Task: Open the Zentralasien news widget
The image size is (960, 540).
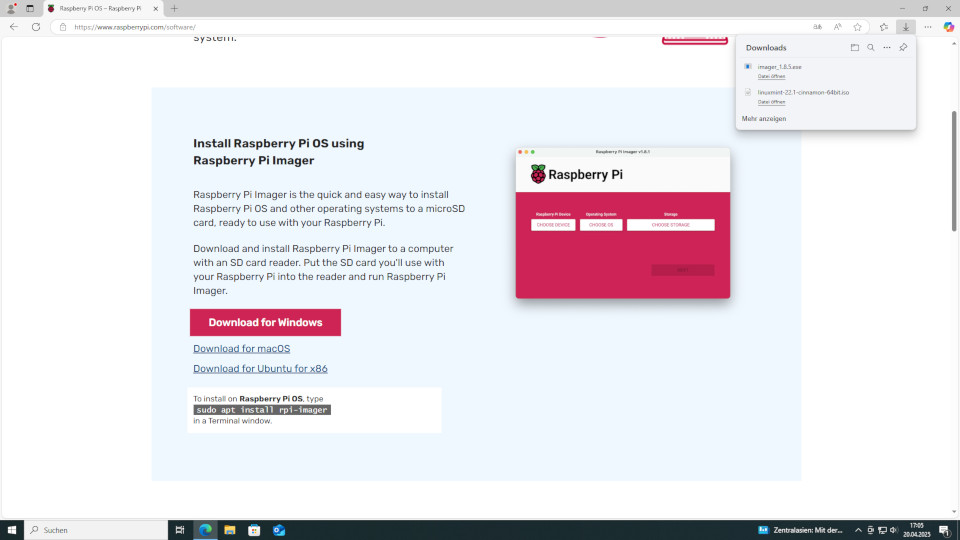Action: coord(801,530)
